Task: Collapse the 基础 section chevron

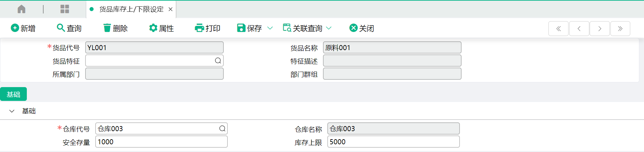Action: coord(12,111)
